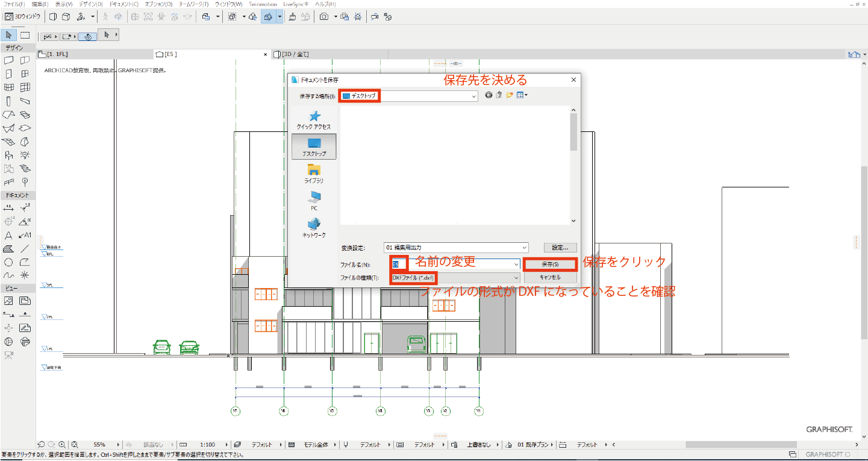Open the Network location in save dialog

click(x=314, y=227)
